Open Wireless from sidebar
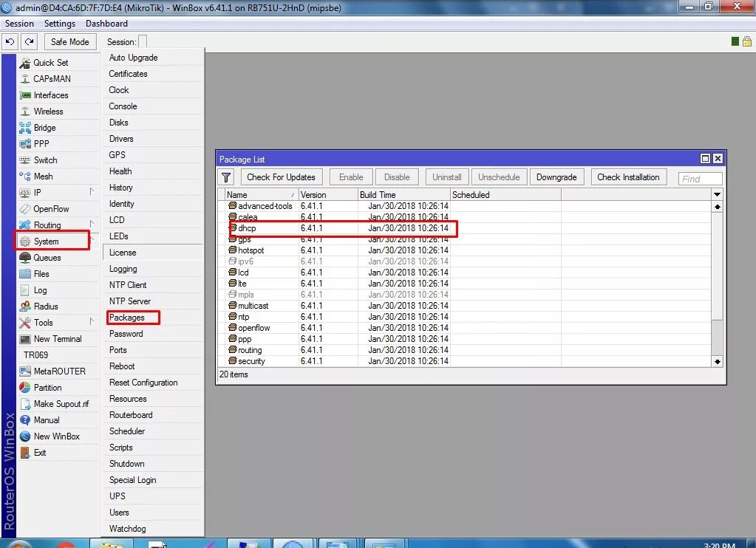Viewport: 756px width, 548px height. click(58, 112)
